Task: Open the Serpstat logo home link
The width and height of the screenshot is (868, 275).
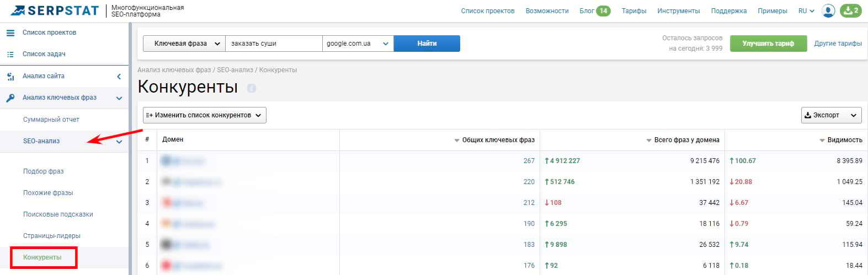Action: click(x=54, y=10)
